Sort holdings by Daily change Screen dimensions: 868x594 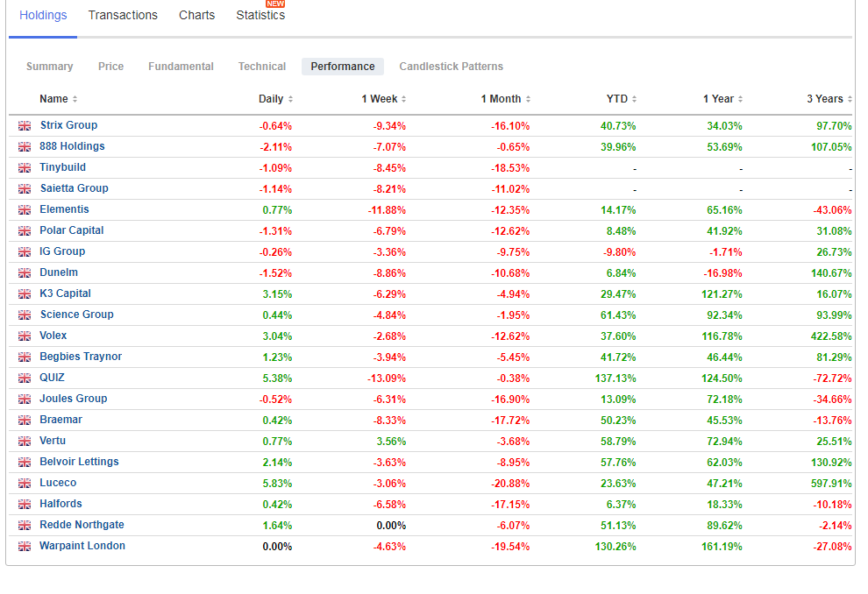click(275, 99)
